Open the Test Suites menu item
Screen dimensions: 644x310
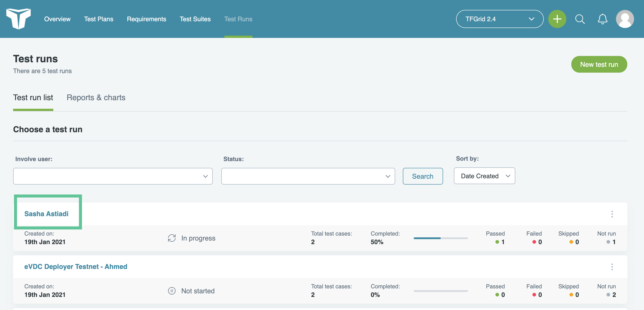pyautogui.click(x=195, y=19)
